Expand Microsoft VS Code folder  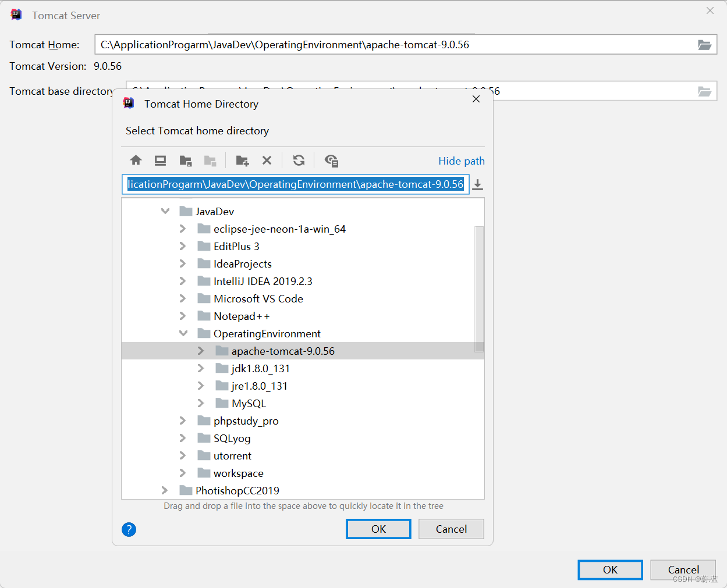tap(183, 298)
